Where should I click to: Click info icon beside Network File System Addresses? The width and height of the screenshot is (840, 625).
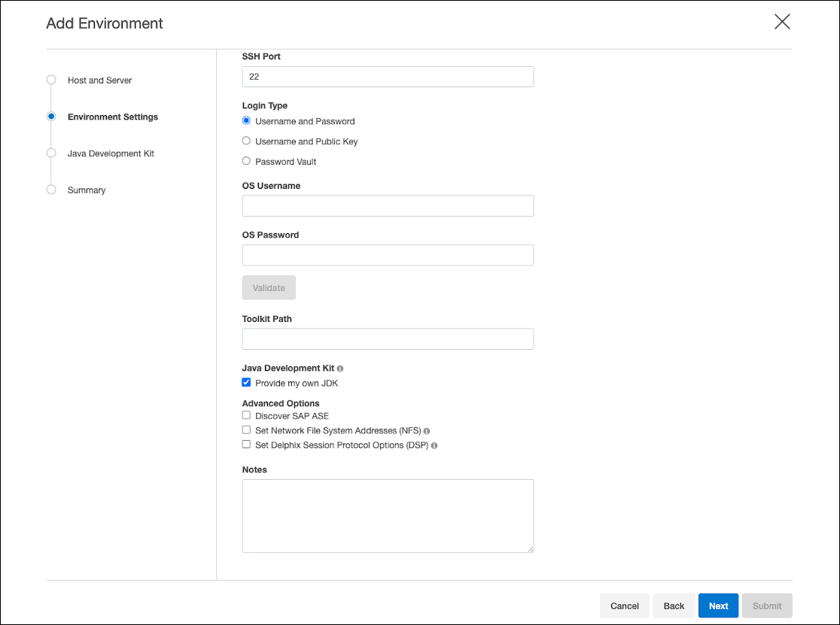click(427, 432)
